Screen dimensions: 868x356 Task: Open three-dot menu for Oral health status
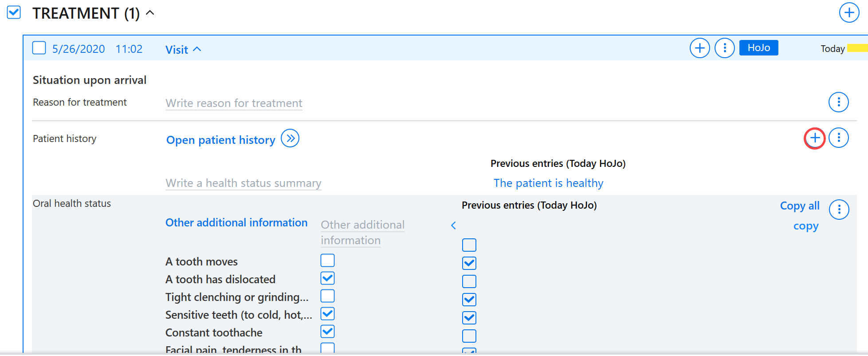[x=839, y=210]
